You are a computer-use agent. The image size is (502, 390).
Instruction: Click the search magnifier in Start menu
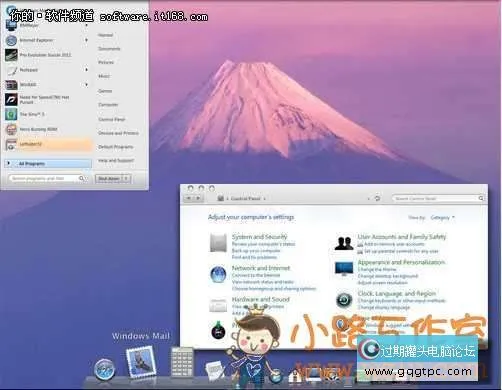81,179
